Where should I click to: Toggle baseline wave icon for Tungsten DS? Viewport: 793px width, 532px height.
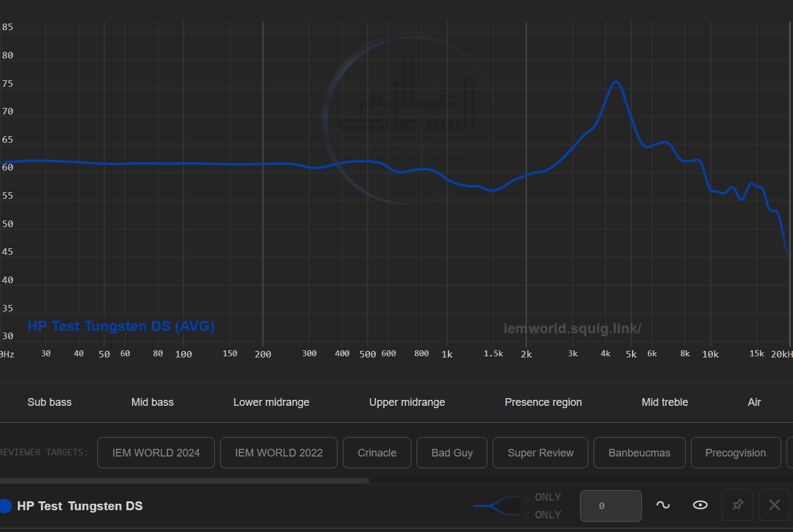click(x=663, y=505)
